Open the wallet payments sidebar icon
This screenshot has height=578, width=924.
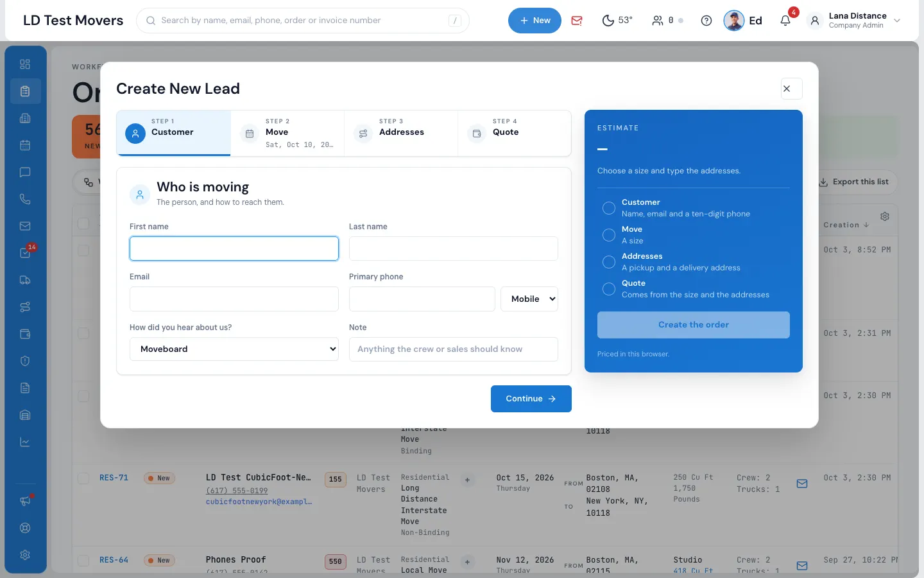tap(25, 334)
